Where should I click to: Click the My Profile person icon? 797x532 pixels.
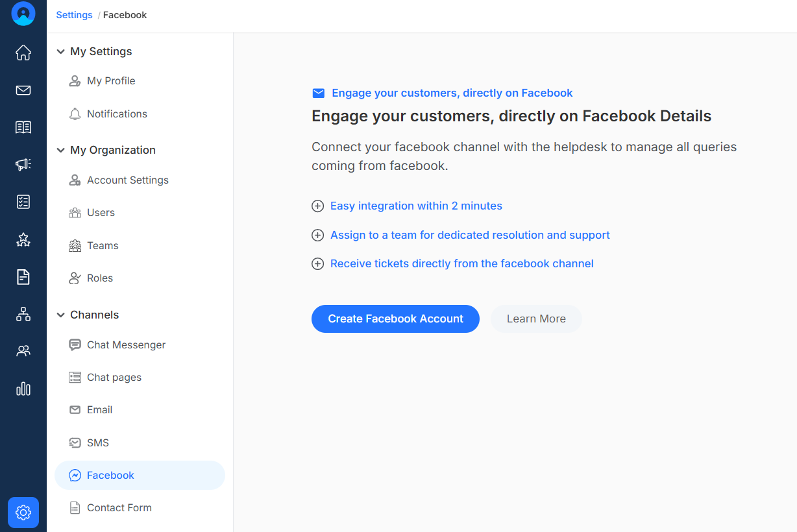pos(75,81)
